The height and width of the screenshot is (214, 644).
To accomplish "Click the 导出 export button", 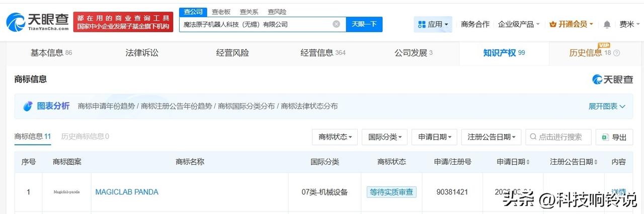I will coord(614,137).
